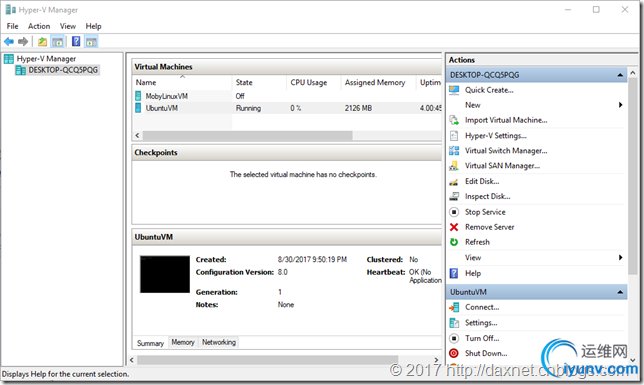This screenshot has width=644, height=385.
Task: Open the Action menu
Action: [x=39, y=26]
